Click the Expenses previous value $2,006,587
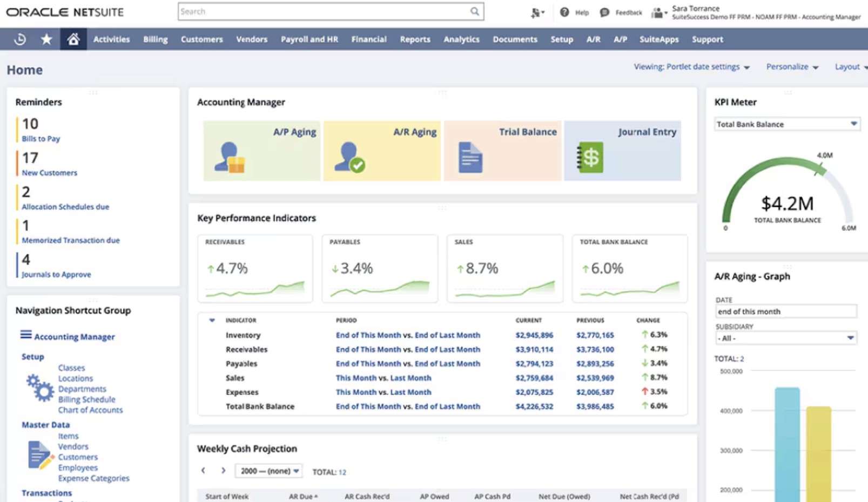Viewport: 868px width, 502px height. [595, 392]
